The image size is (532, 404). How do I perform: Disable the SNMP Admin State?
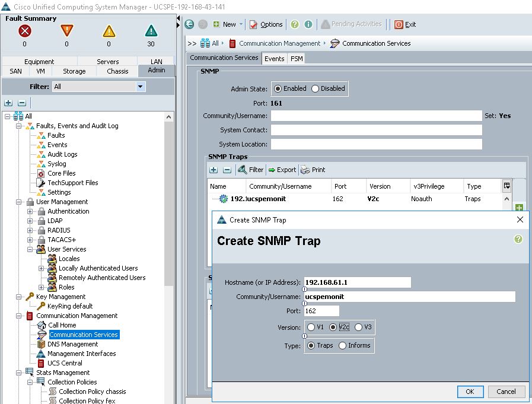point(314,88)
